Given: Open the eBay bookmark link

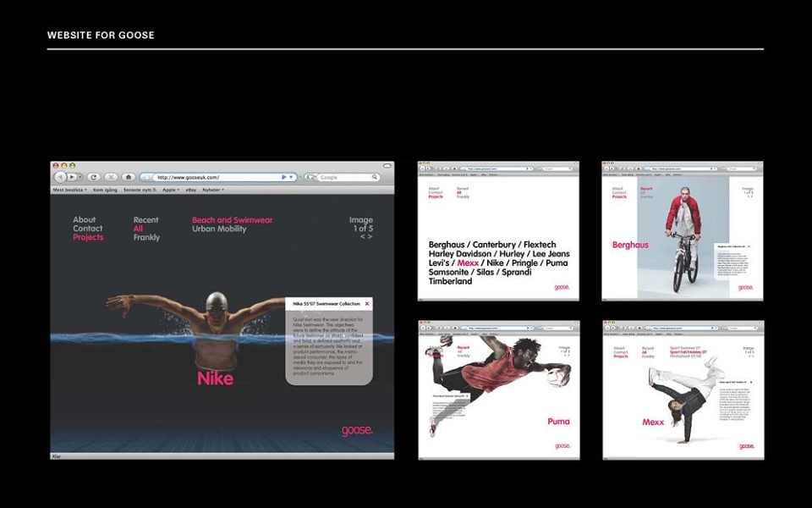Looking at the screenshot, I should point(191,190).
